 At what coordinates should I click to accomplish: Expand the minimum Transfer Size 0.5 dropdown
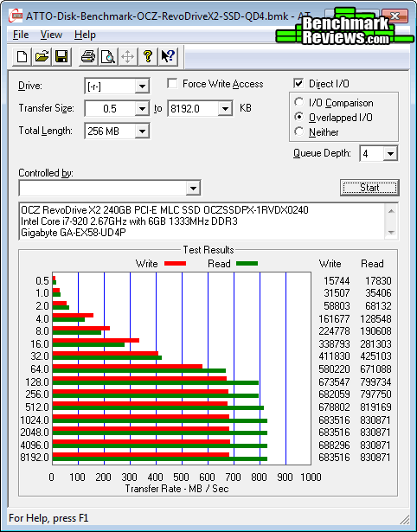point(143,109)
